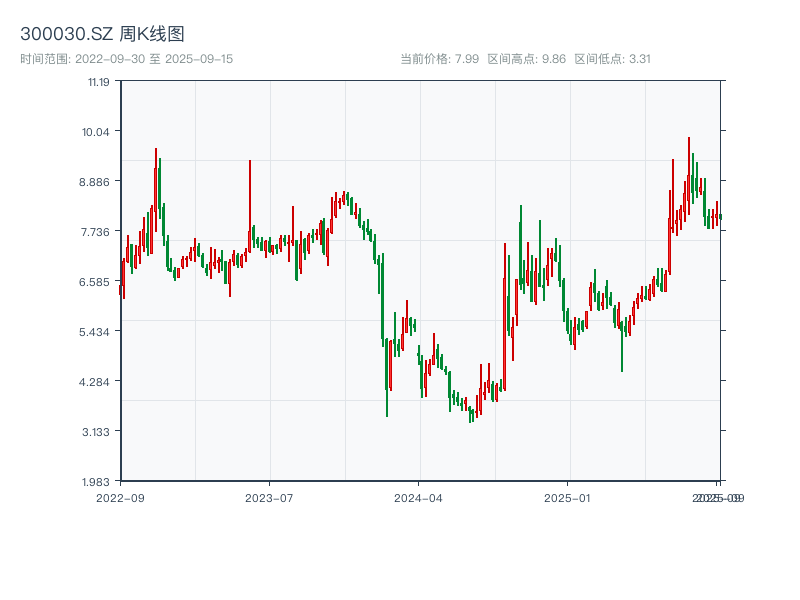
Task: Click the y-axis value 5.434
Action: (x=94, y=332)
